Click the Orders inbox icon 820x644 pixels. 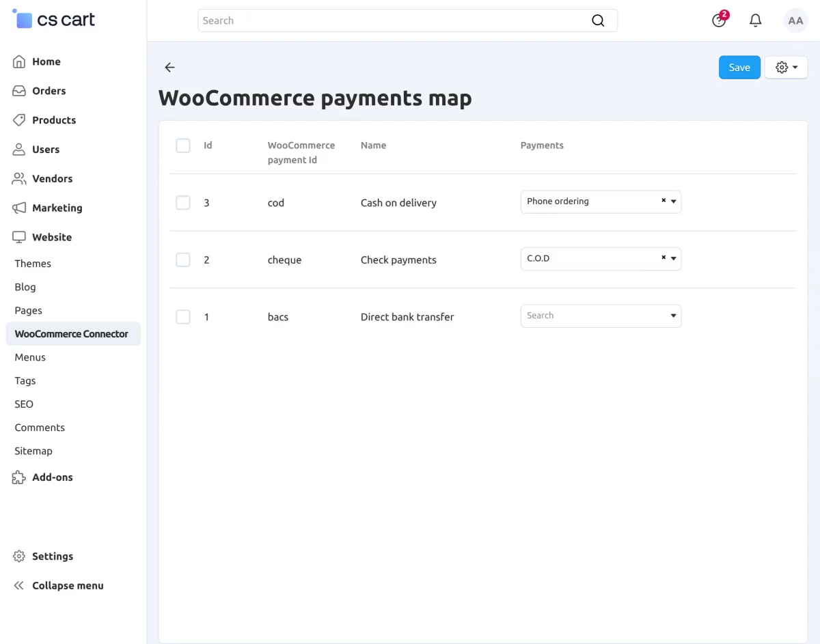click(19, 91)
